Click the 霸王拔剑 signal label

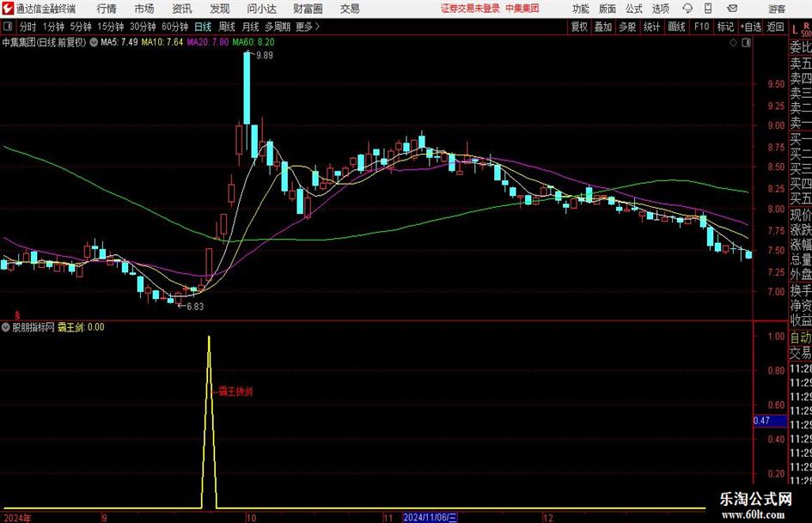coord(235,392)
